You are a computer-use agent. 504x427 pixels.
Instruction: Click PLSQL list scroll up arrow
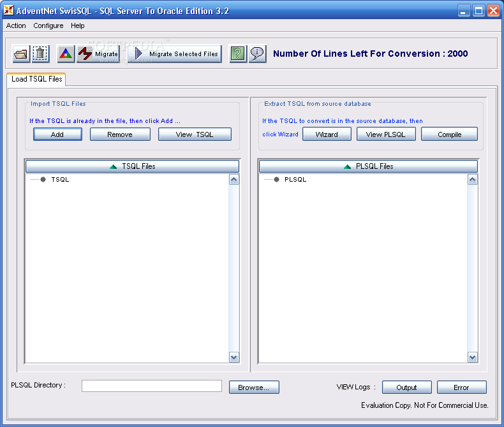tap(473, 180)
